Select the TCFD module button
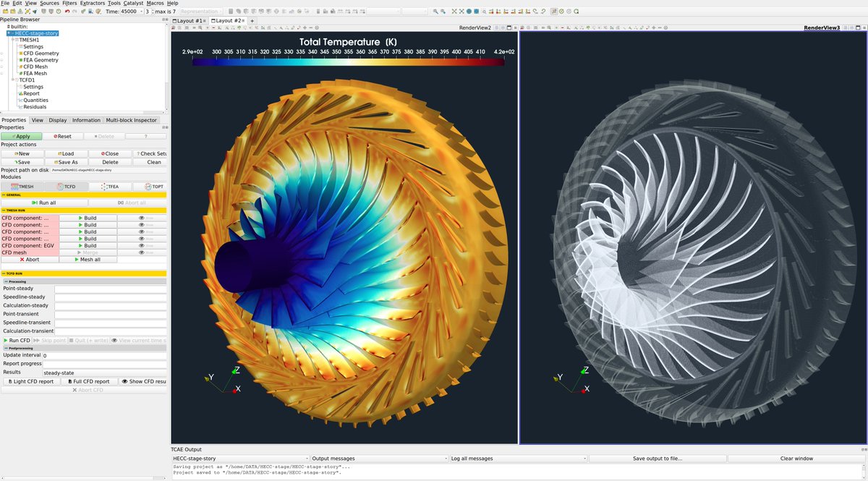The image size is (868, 481). pos(66,186)
